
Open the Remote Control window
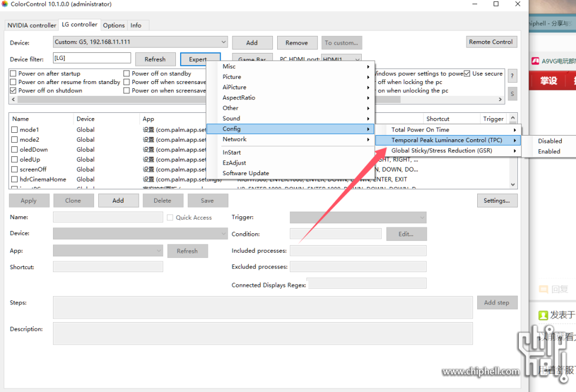point(491,42)
